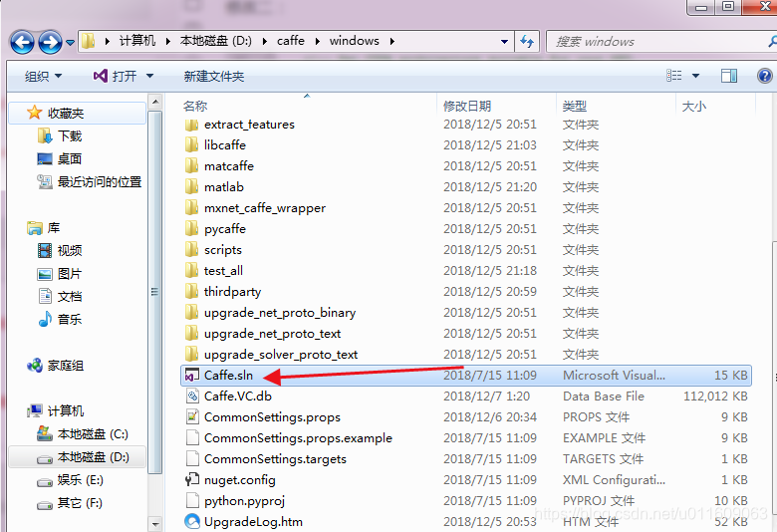Screen dimensions: 777x532
Task: Select 图片 library
Action: 70,274
